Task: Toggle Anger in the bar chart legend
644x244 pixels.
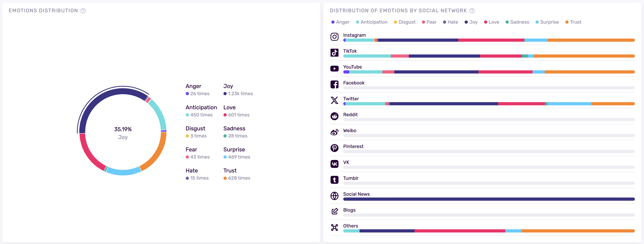Action: (x=340, y=22)
